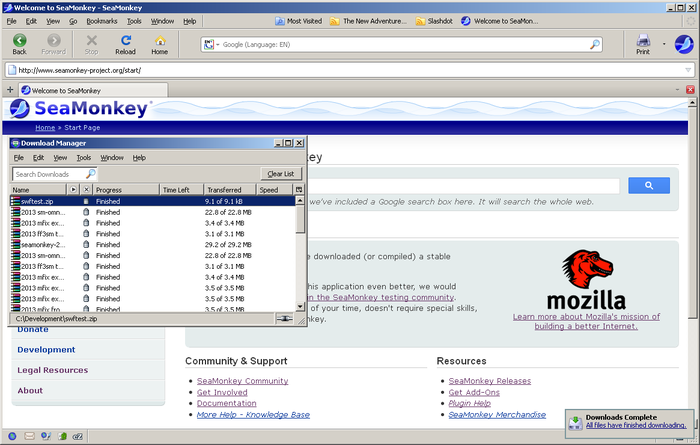Click the blue search button on page

click(x=649, y=185)
